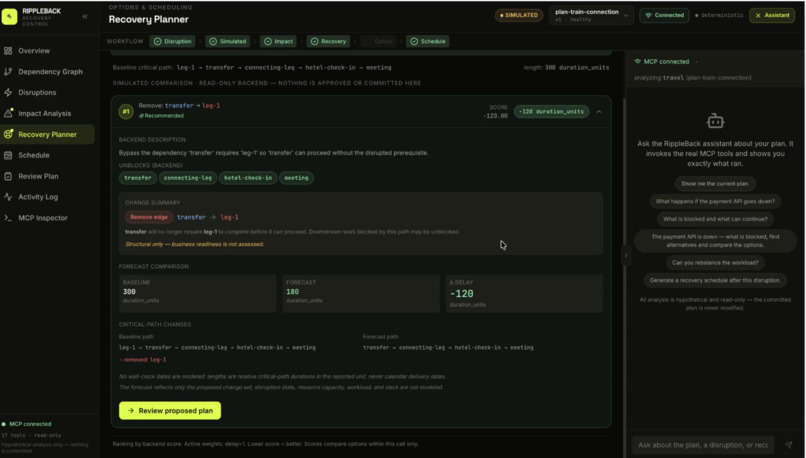This screenshot has width=806, height=458.
Task: Click the Impact Analysis warning icon
Action: [x=8, y=113]
